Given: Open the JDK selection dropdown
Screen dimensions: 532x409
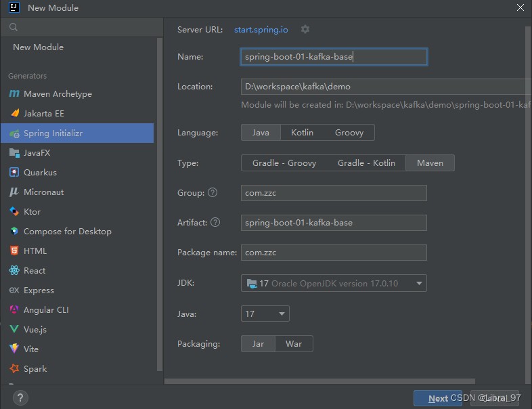Looking at the screenshot, I should click(x=334, y=283).
